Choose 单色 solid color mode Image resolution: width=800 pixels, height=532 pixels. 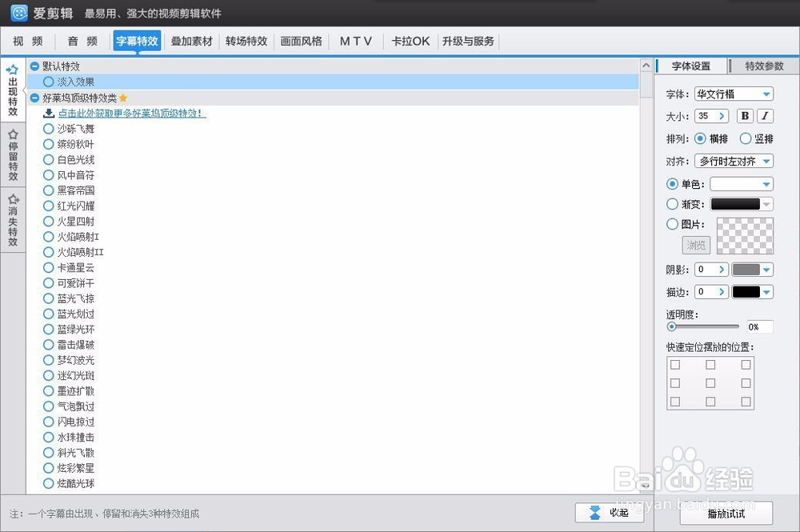[673, 184]
